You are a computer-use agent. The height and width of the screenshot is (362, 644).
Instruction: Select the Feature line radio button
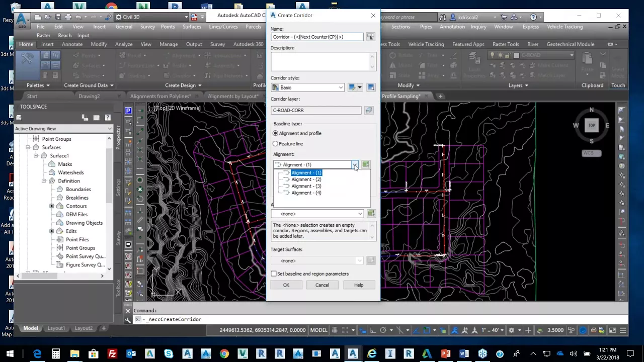[x=275, y=144]
